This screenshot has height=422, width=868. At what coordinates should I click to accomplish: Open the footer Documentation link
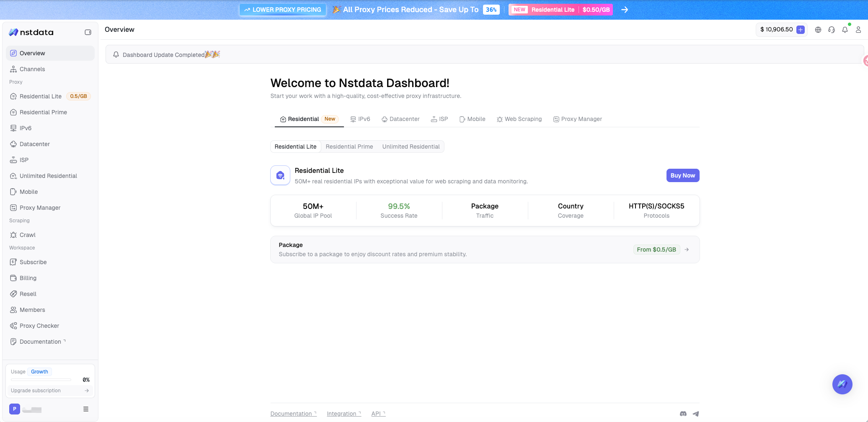[x=293, y=414]
